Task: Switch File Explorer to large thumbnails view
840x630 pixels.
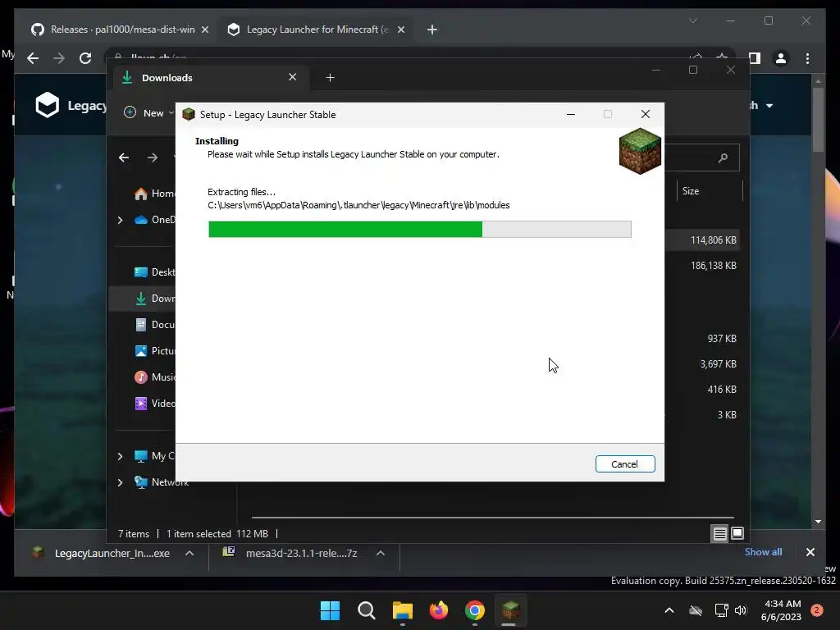Action: pos(737,533)
